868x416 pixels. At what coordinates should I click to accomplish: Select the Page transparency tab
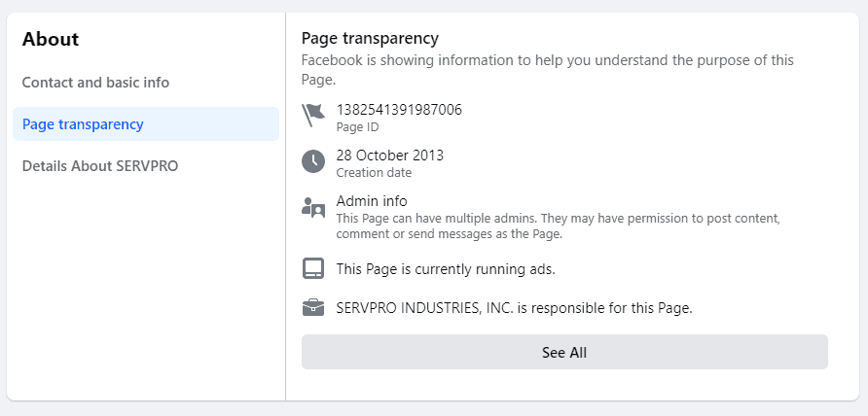146,123
